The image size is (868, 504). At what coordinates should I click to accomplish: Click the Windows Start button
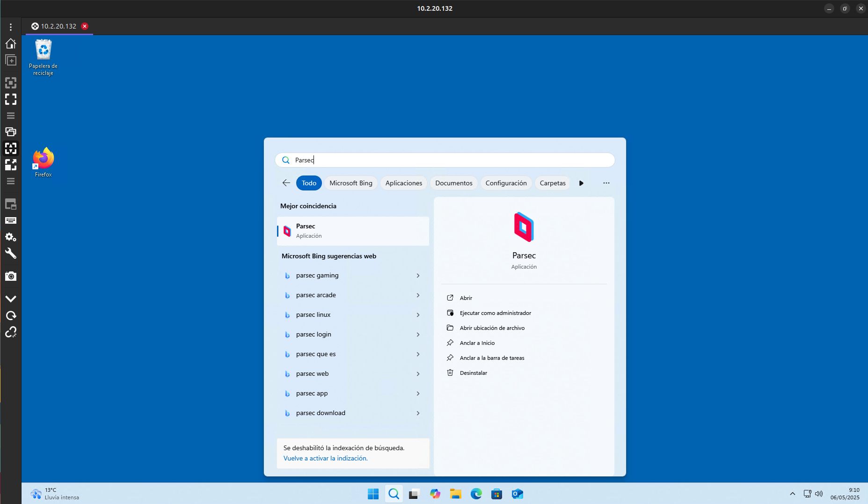(373, 494)
